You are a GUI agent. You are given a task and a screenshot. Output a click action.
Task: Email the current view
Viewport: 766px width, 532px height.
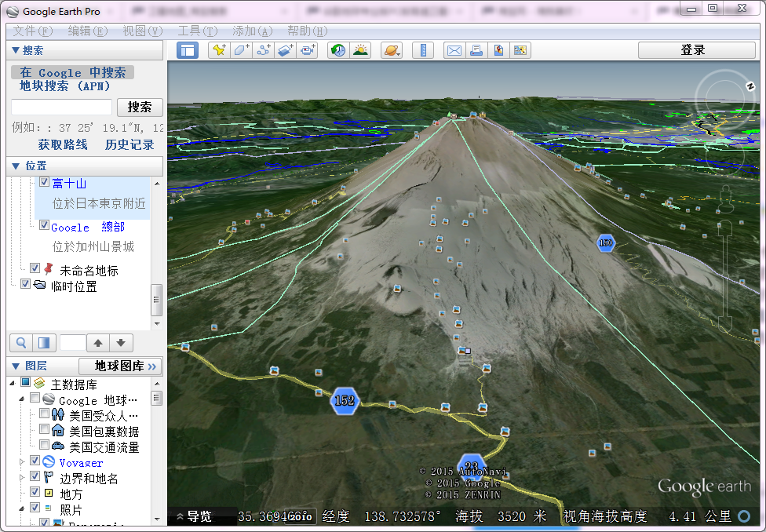(x=454, y=50)
